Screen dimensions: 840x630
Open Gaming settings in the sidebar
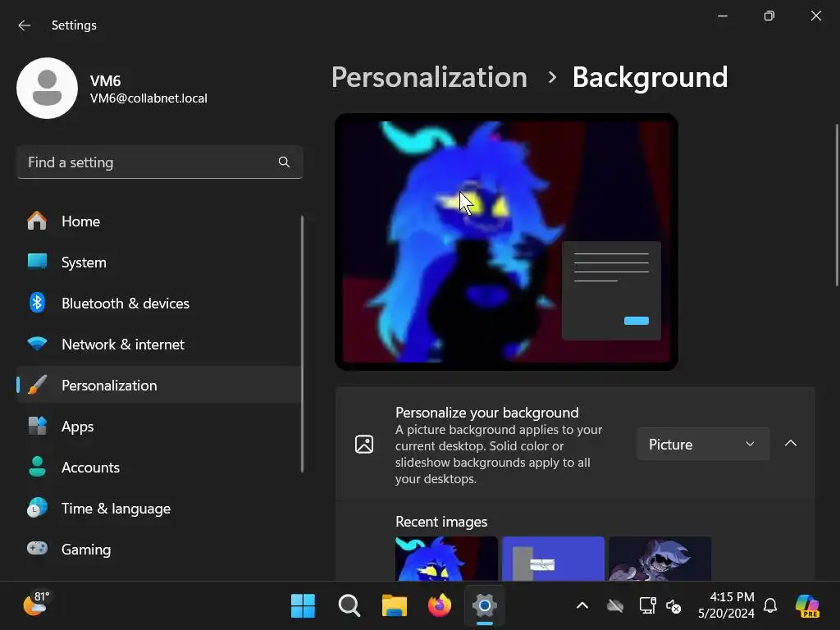point(159,549)
